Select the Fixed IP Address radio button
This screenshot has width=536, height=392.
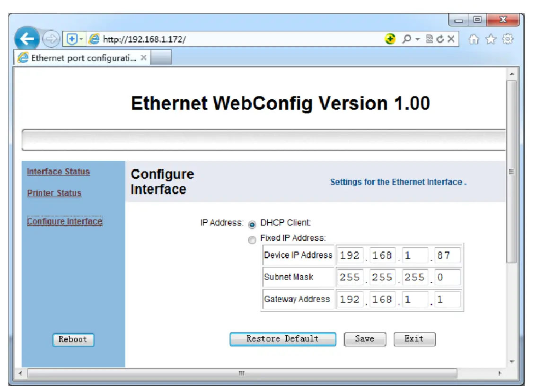point(251,239)
